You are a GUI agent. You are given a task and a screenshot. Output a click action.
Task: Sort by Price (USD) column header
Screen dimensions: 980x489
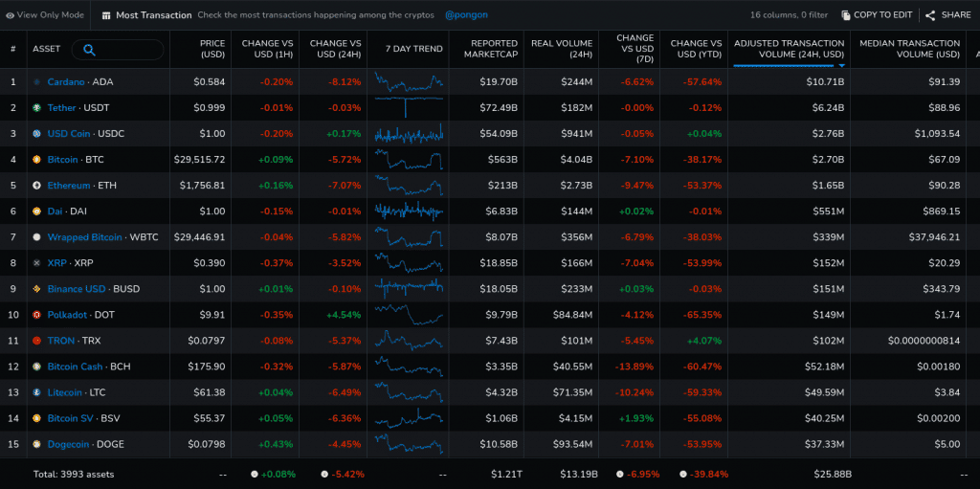pos(212,49)
